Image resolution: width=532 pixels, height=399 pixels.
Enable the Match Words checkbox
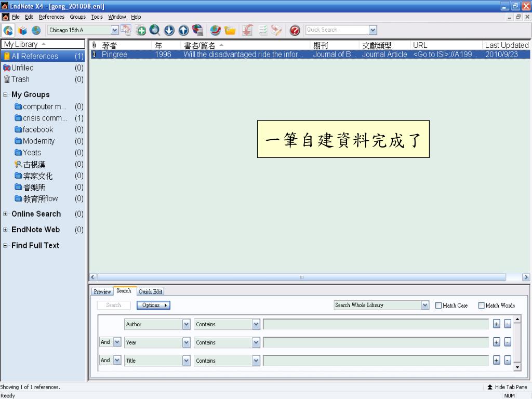click(481, 305)
